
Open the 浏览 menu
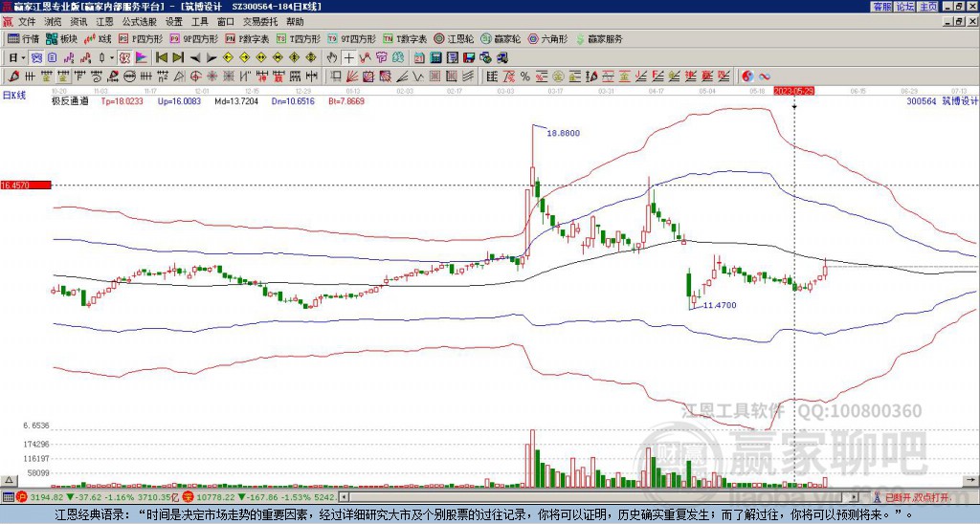(54, 22)
